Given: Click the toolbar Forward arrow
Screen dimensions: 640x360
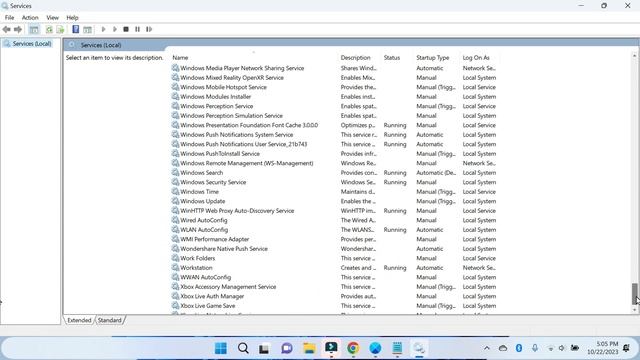Looking at the screenshot, I should (x=18, y=29).
